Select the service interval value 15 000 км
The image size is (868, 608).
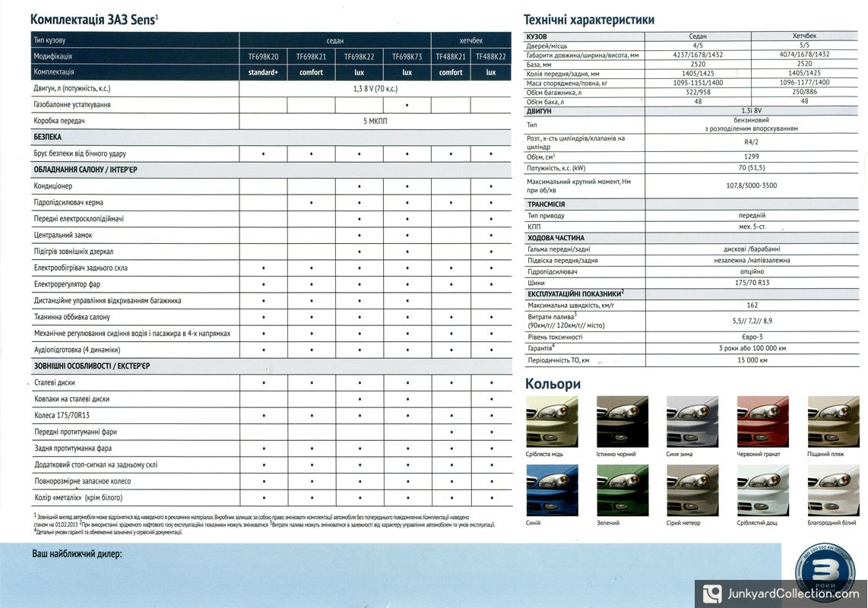[752, 360]
